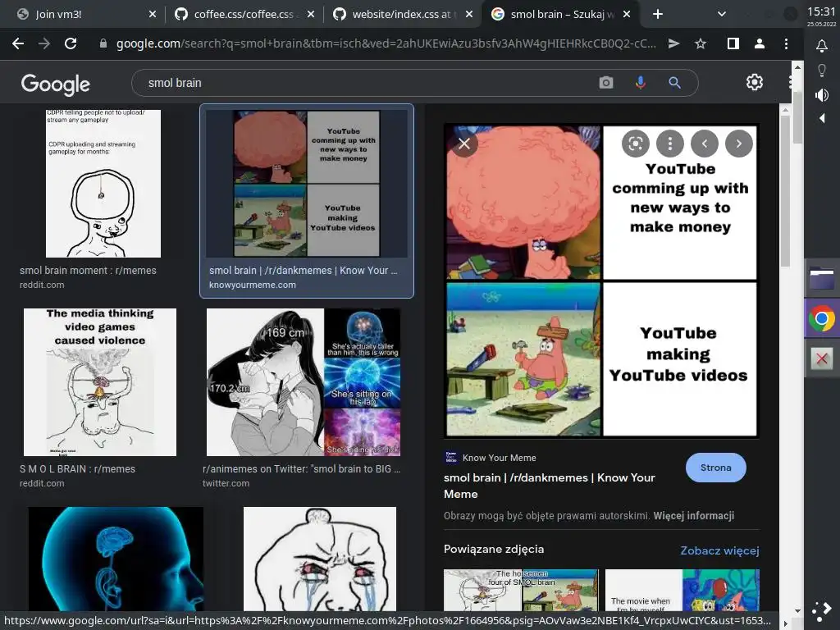The width and height of the screenshot is (840, 630).
Task: Open notifications bell in system panel
Action: point(822,46)
